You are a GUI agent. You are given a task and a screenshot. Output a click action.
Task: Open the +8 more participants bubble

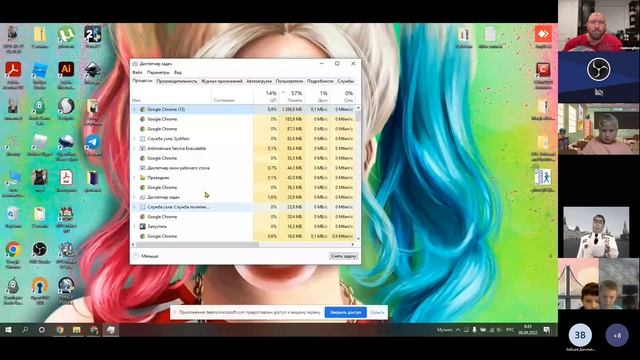[617, 335]
